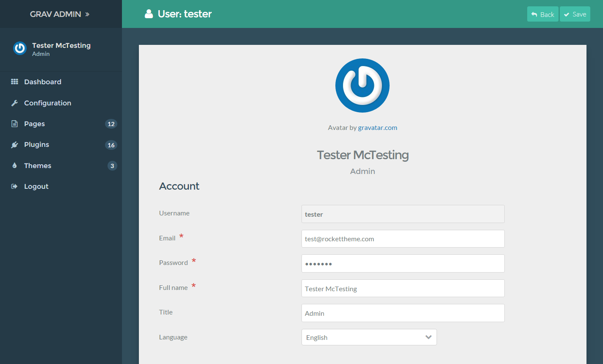Click the Dashboard grid icon
The width and height of the screenshot is (603, 364).
coord(14,82)
